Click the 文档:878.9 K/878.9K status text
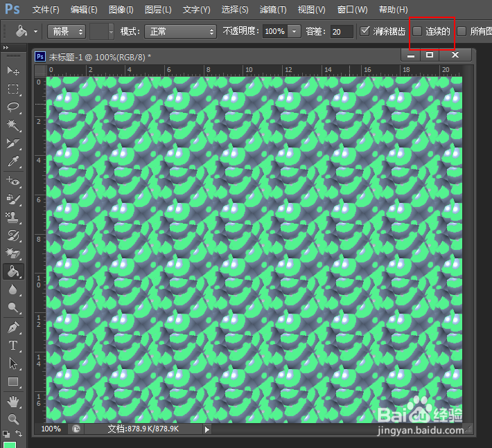The width and height of the screenshot is (492, 448). point(143,429)
